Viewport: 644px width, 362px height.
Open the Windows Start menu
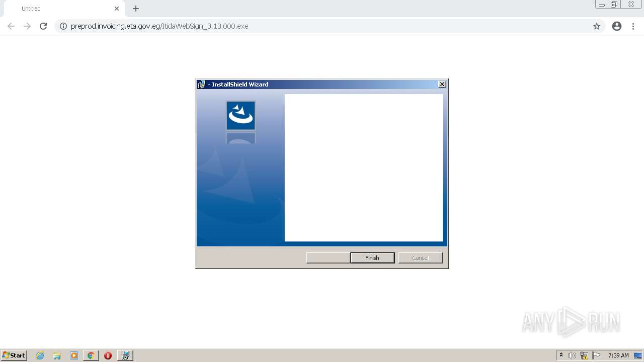(14, 355)
